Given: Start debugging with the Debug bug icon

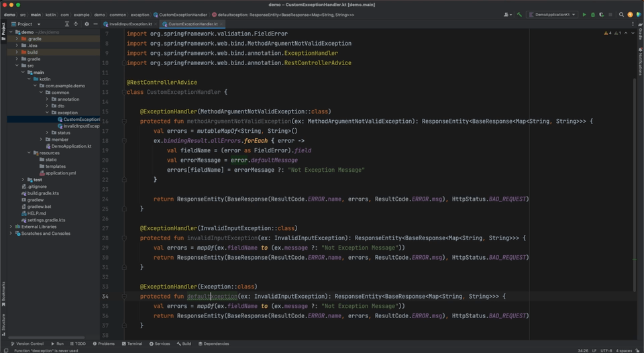Looking at the screenshot, I should [592, 14].
